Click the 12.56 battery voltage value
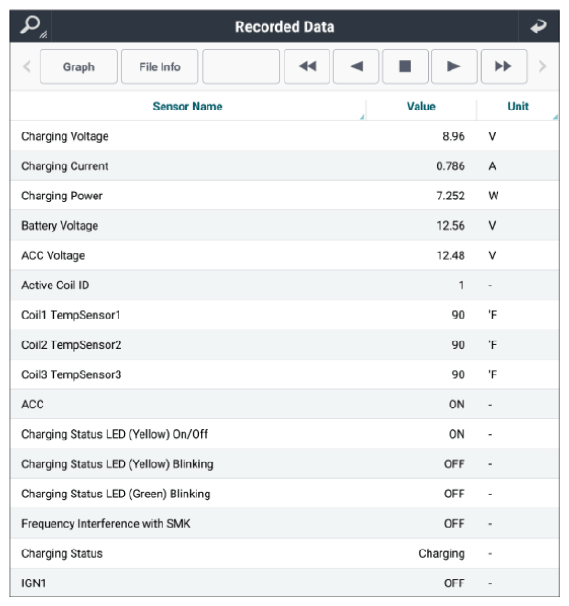Screen dimensions: 569x606 [450, 225]
